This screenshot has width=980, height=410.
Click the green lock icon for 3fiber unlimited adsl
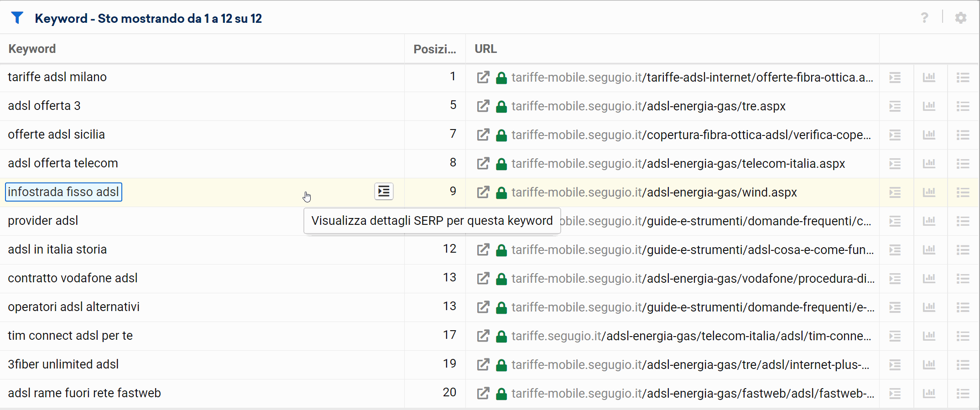point(501,365)
